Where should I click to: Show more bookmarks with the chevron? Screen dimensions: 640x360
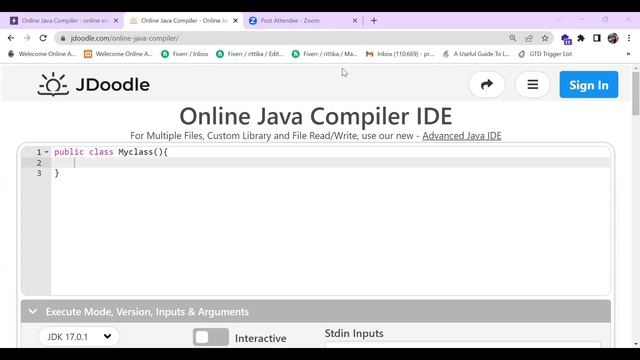[628, 54]
